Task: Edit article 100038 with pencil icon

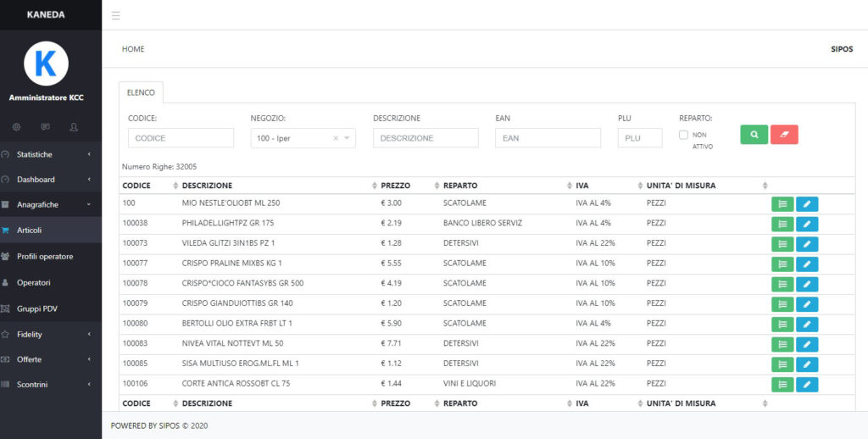Action: [807, 224]
